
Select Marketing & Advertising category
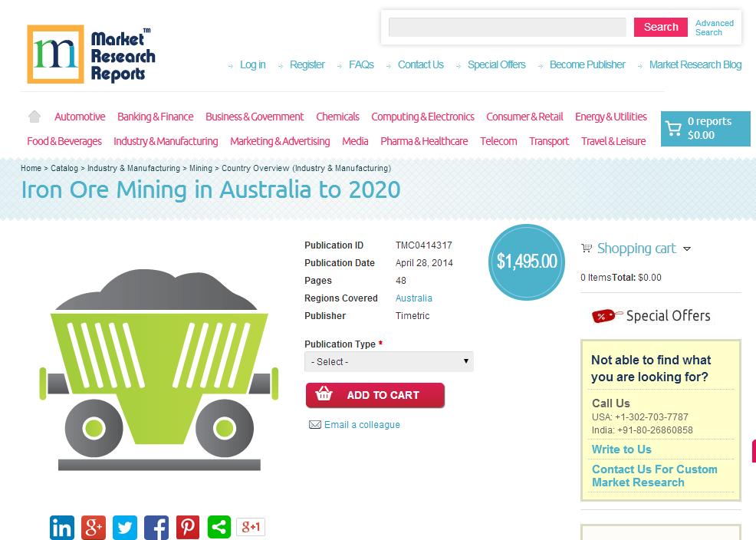(280, 141)
